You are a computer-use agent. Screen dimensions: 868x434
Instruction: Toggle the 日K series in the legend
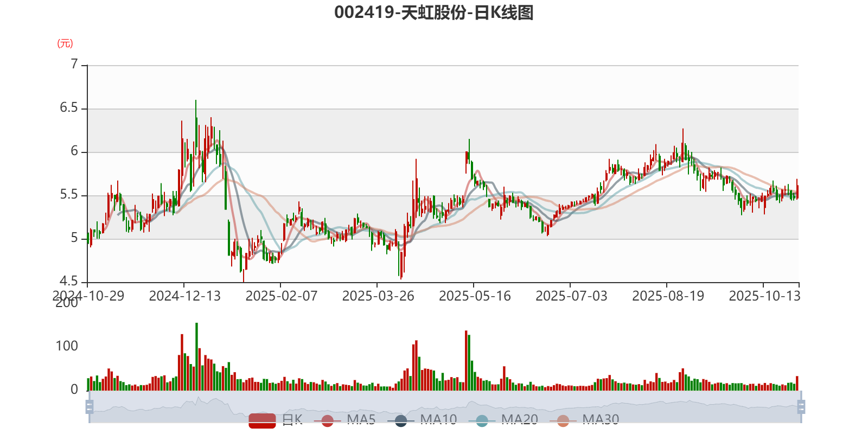[x=276, y=420]
